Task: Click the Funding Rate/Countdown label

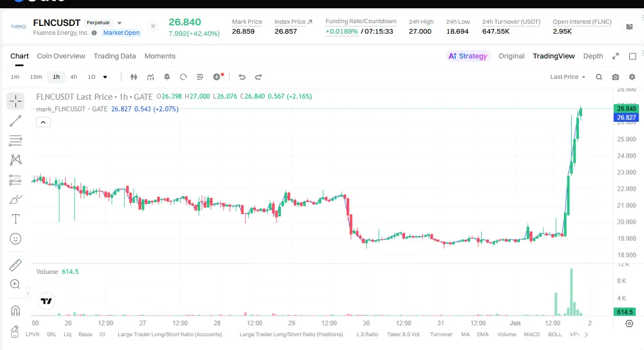Action: pyautogui.click(x=360, y=21)
